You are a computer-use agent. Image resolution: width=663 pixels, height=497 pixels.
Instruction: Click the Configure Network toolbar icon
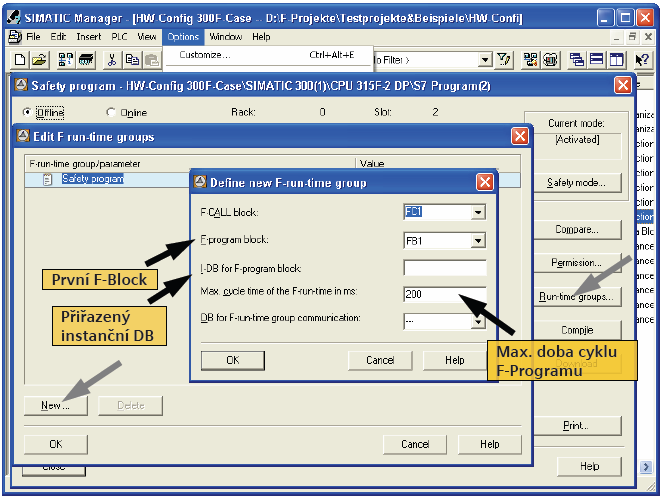click(x=530, y=60)
